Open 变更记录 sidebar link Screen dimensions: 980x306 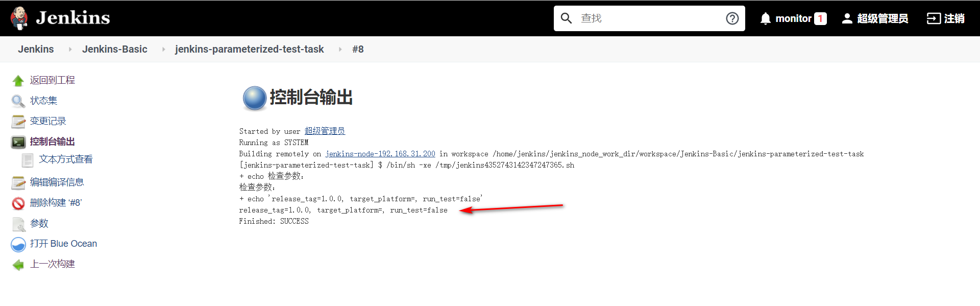(x=48, y=121)
